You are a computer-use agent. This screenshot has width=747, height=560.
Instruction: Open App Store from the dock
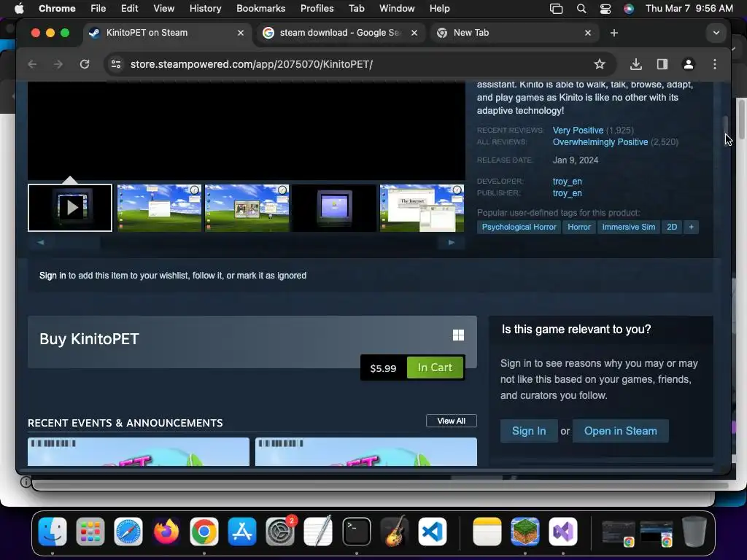click(x=242, y=532)
